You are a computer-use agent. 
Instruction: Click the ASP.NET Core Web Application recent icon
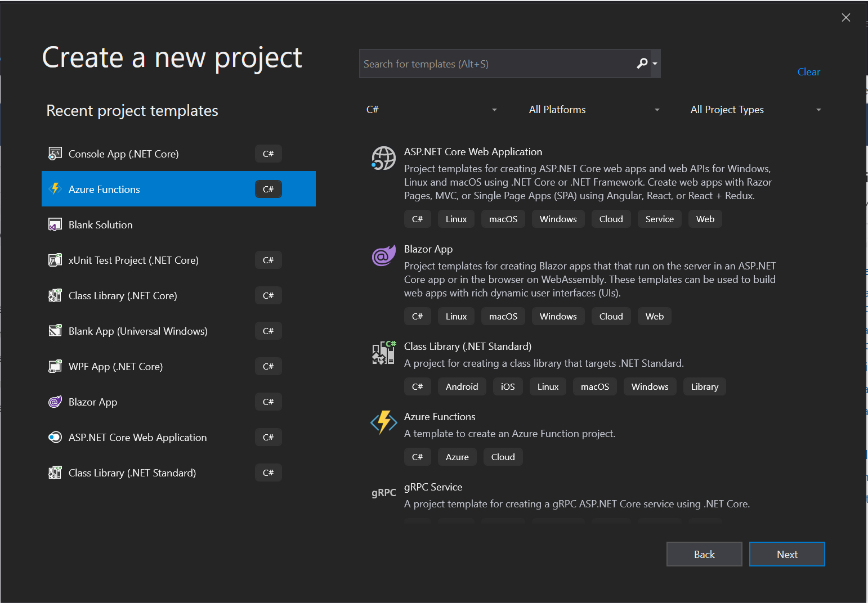55,437
